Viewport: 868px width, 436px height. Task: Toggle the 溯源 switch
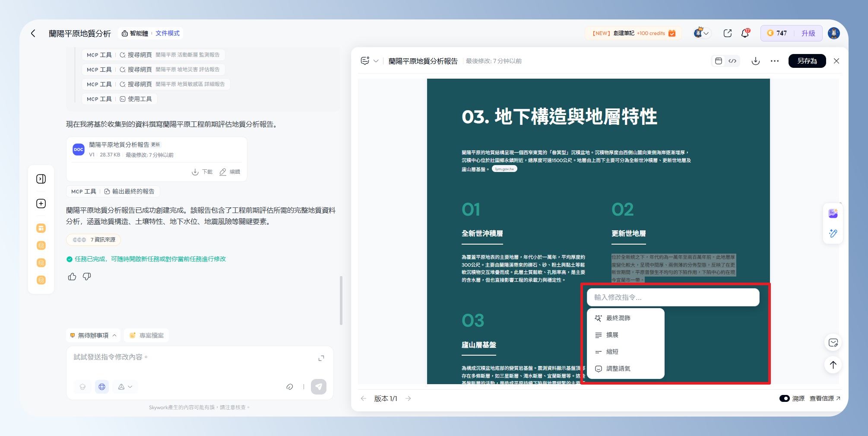coord(784,398)
